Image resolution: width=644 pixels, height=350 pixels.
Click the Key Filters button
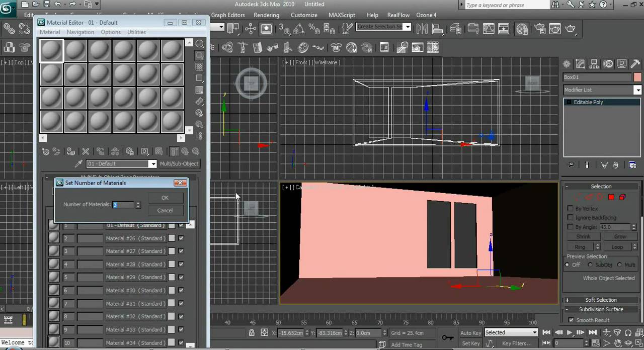pos(517,343)
